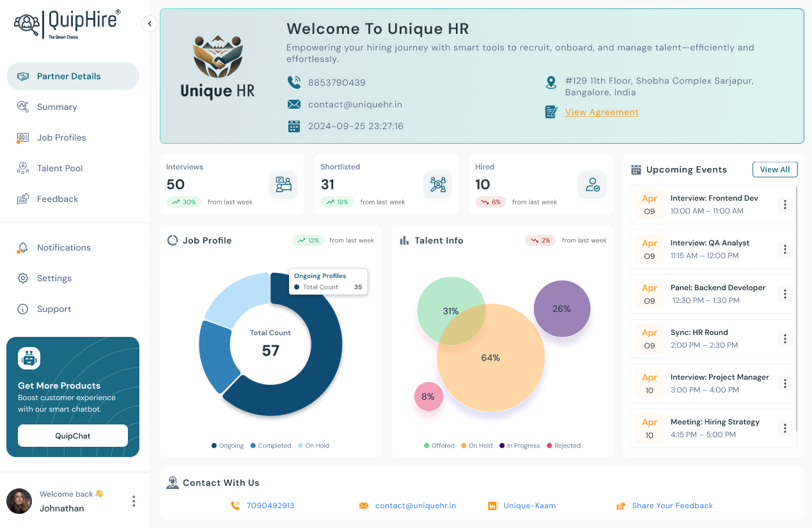Click the 6% trend badge under Hired

click(x=490, y=202)
